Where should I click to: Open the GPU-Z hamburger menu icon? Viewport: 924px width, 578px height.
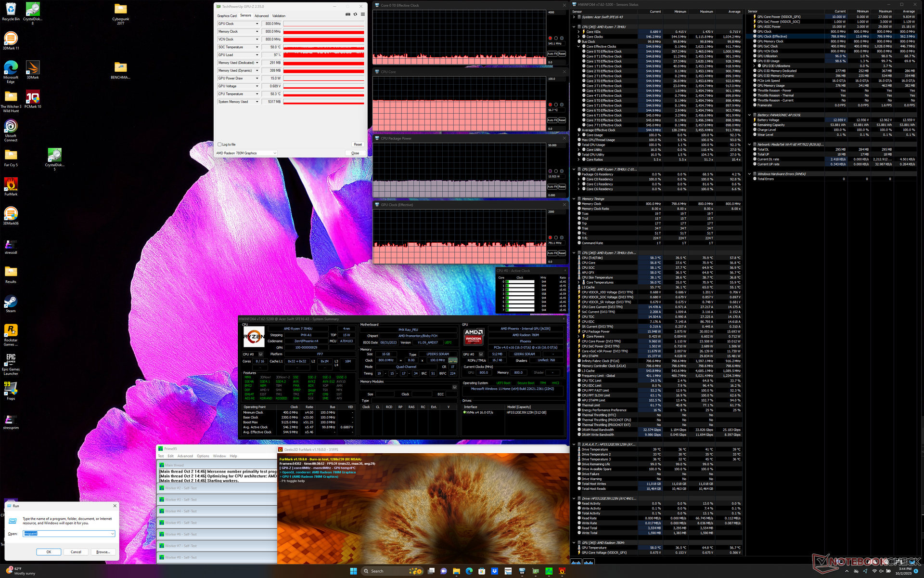point(363,14)
